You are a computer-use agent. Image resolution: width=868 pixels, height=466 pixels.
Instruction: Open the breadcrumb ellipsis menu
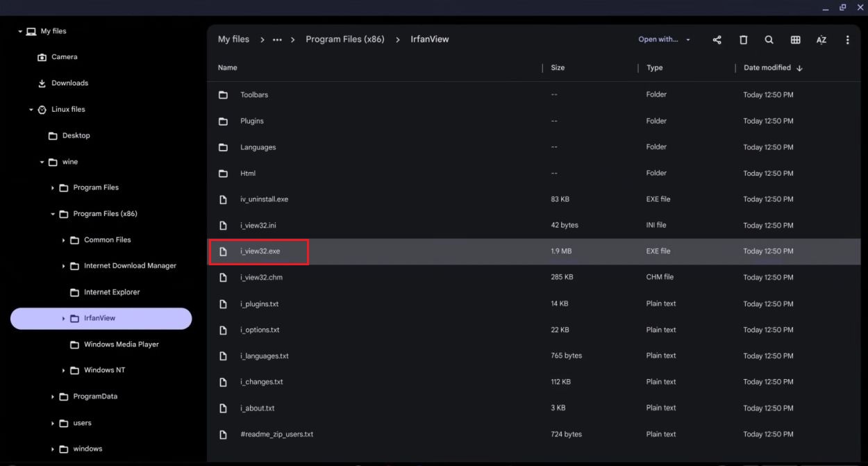(277, 39)
